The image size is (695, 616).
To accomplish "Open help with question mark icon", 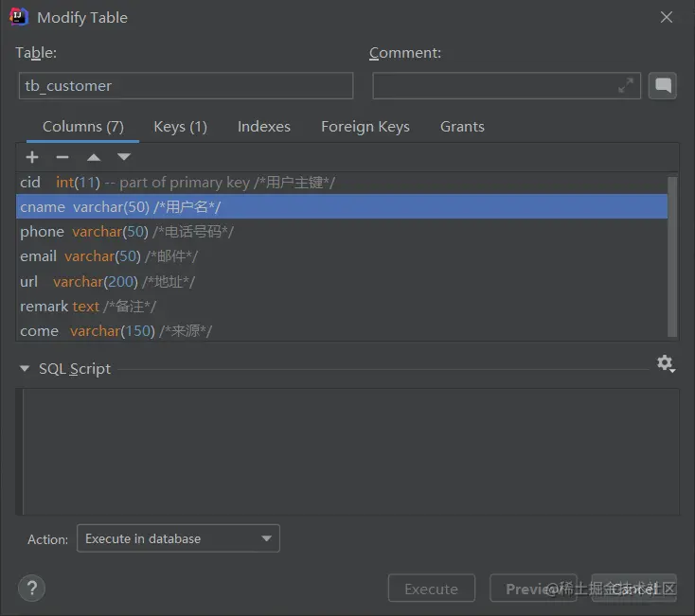I will 32,588.
